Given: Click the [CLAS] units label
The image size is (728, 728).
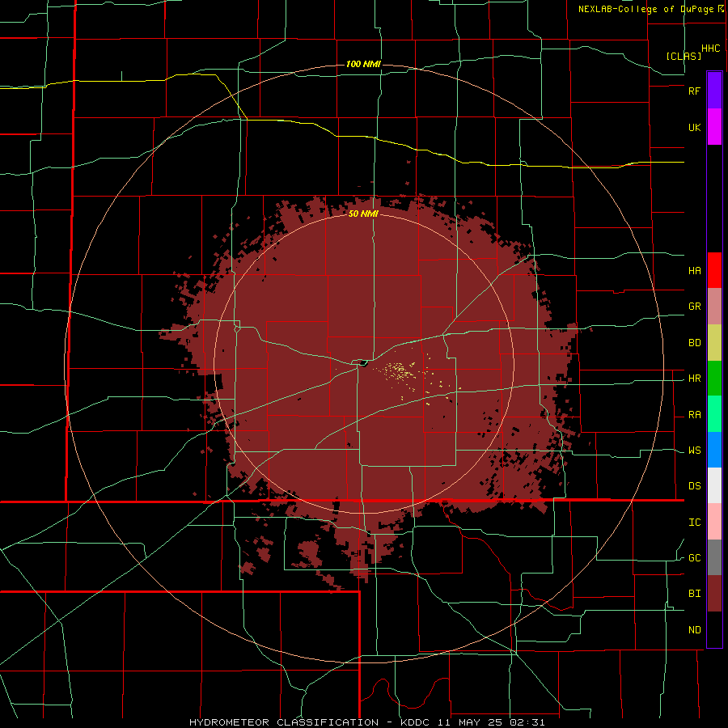Looking at the screenshot, I should [x=684, y=56].
